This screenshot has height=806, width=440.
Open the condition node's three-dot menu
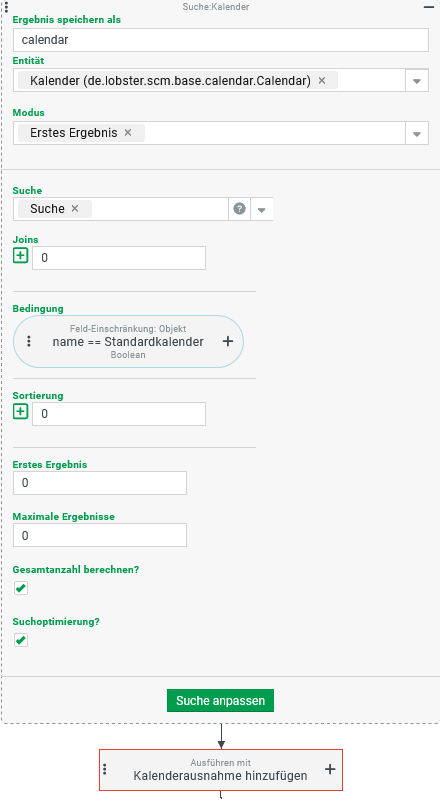pos(29,341)
